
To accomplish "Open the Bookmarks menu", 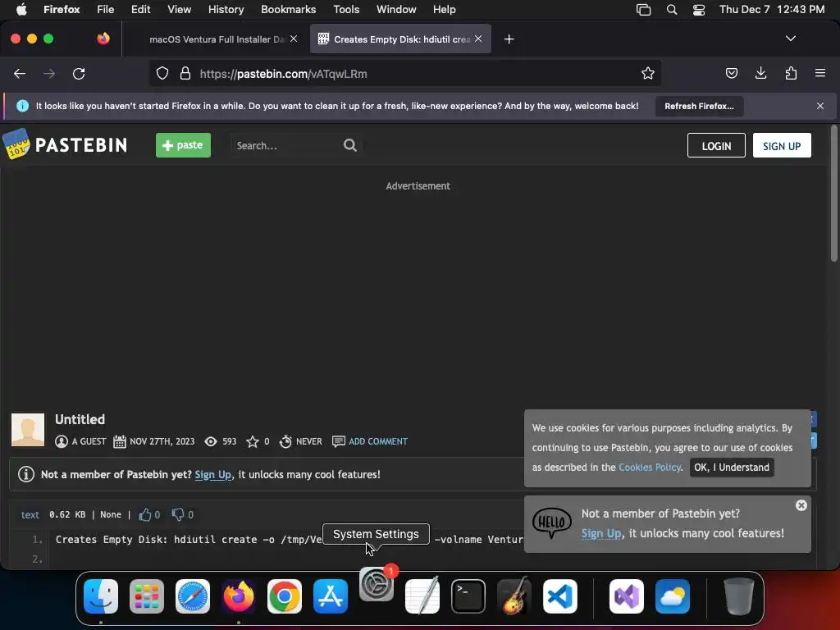I will 288,10.
